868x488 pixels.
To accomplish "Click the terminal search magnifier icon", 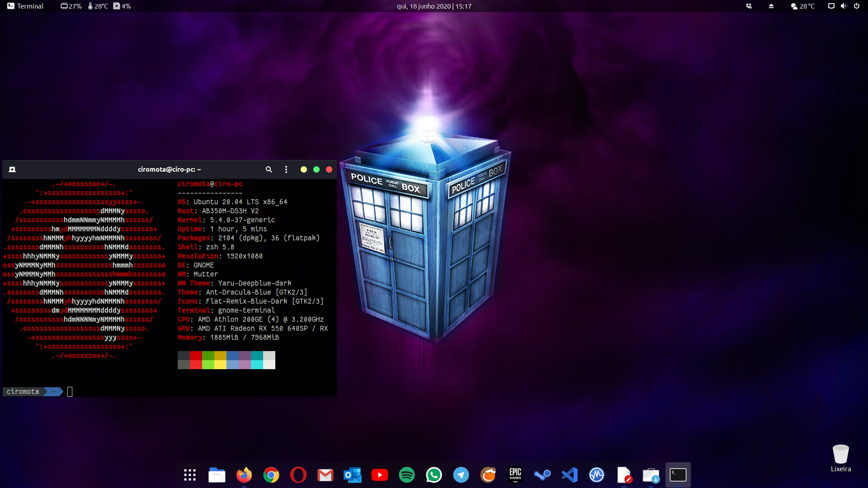I will point(269,169).
